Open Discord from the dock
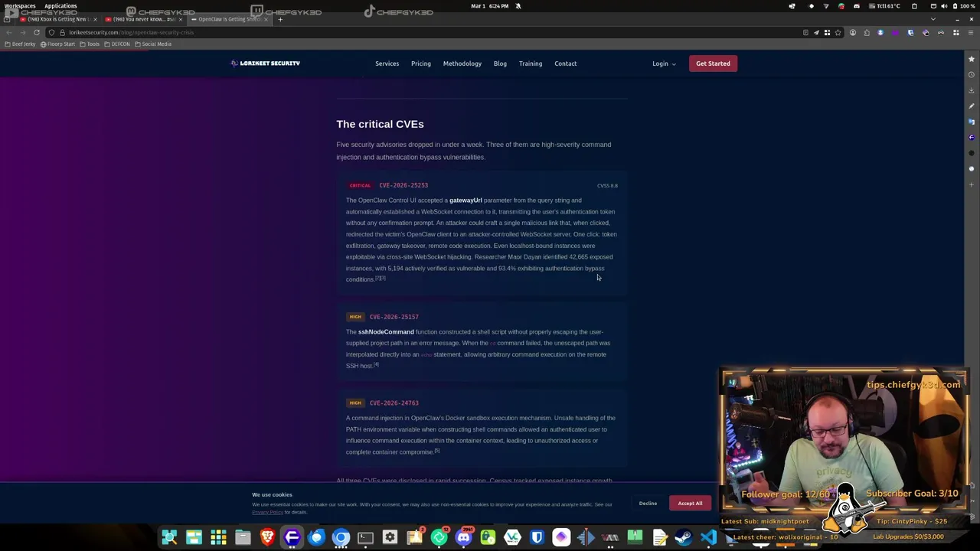The height and width of the screenshot is (551, 980). coord(463,537)
